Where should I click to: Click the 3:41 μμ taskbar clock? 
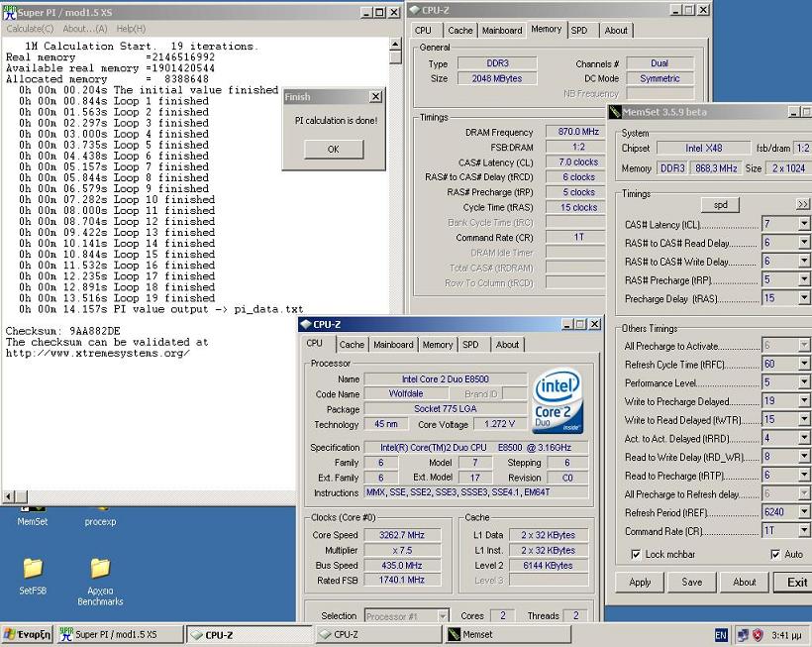[x=786, y=635]
